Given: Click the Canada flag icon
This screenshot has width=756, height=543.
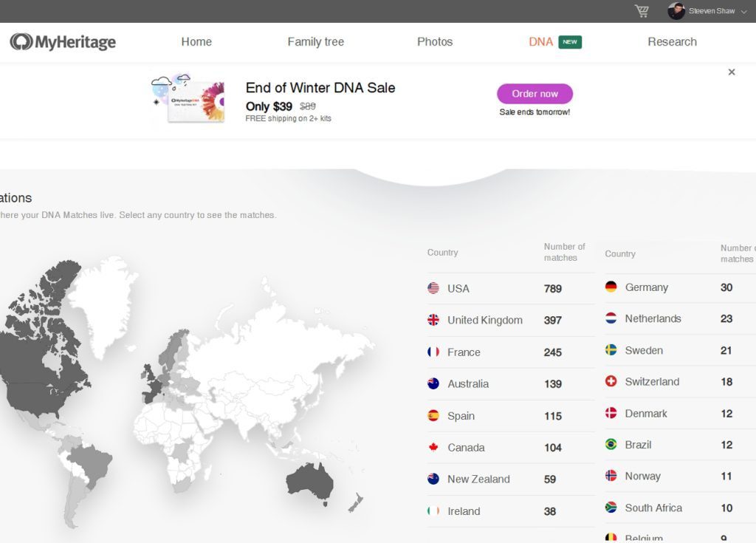Looking at the screenshot, I should point(433,447).
